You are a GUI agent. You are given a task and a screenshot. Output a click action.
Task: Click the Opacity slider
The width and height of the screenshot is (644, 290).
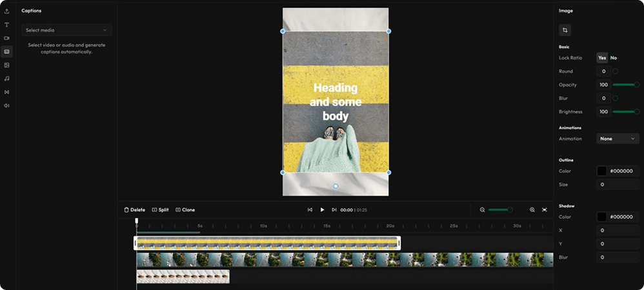pos(625,85)
